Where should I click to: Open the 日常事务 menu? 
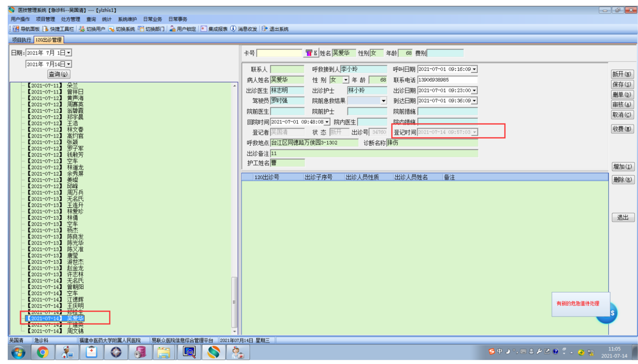tap(178, 19)
